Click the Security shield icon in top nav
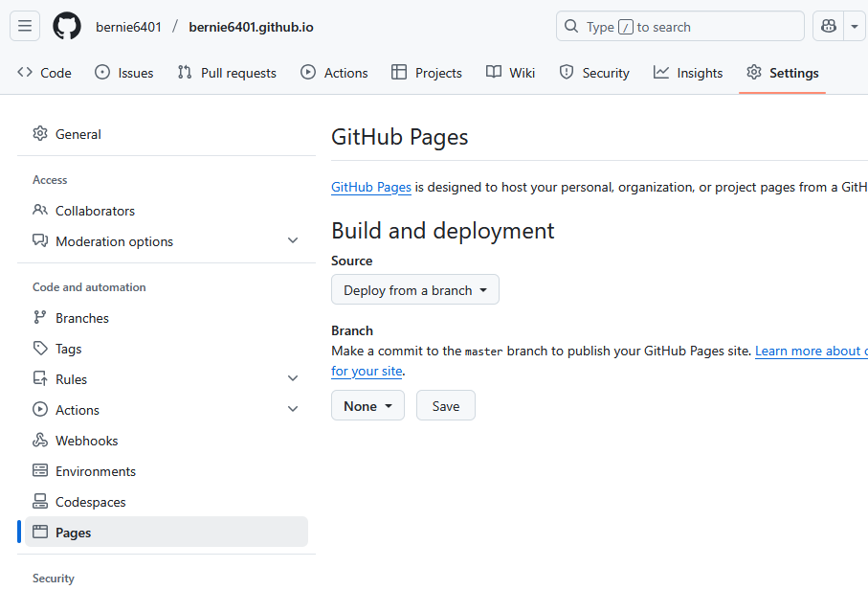 coord(567,72)
